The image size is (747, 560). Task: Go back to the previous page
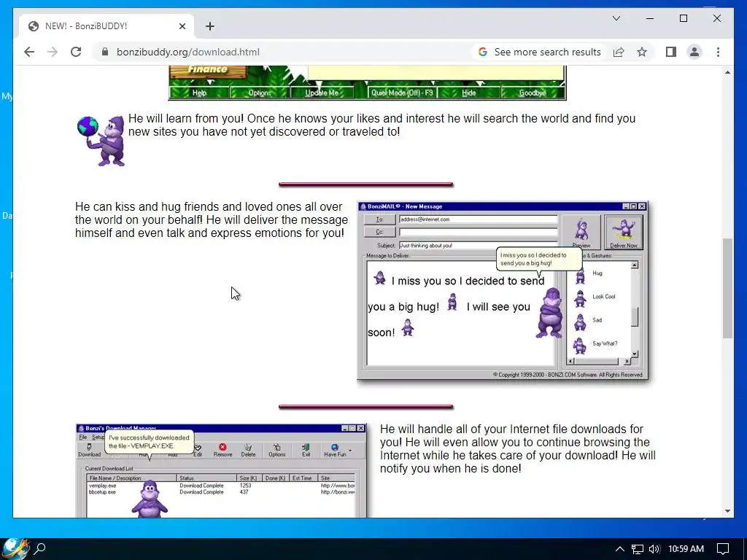coord(29,52)
